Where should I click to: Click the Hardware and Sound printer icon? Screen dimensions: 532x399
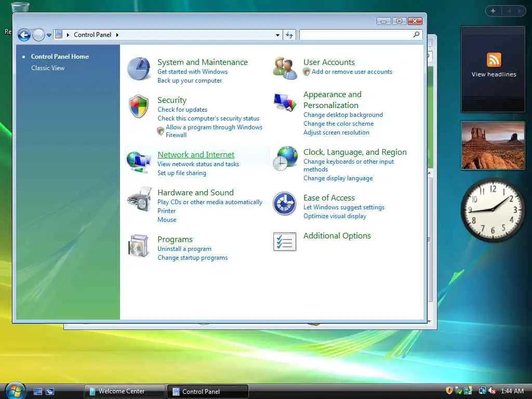point(139,199)
